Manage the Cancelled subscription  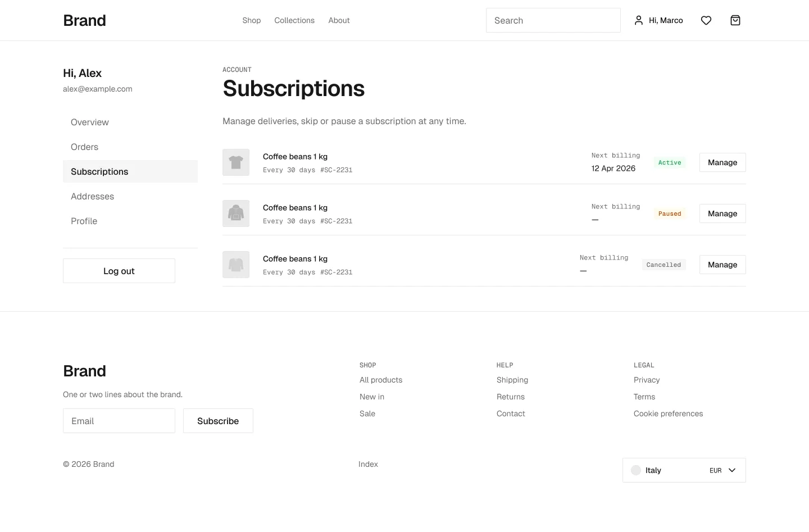pyautogui.click(x=722, y=265)
